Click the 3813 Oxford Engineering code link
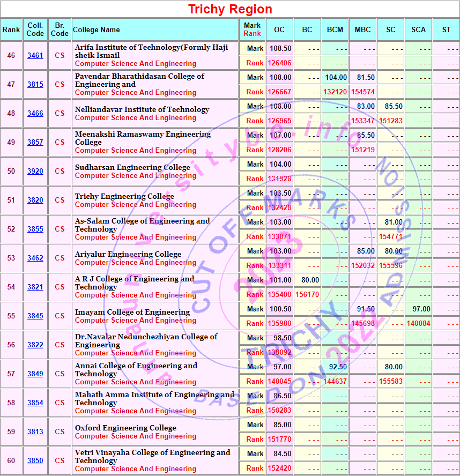This screenshot has height=476, width=460. [x=35, y=432]
